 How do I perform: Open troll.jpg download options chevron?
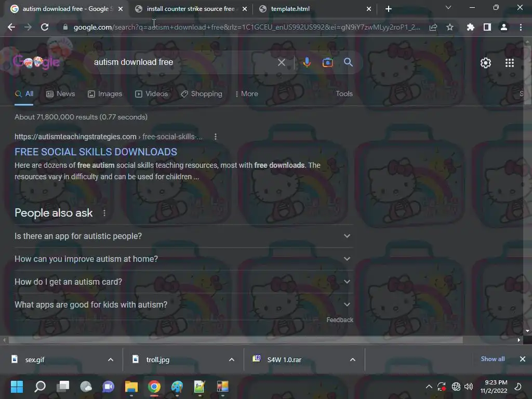pyautogui.click(x=232, y=360)
